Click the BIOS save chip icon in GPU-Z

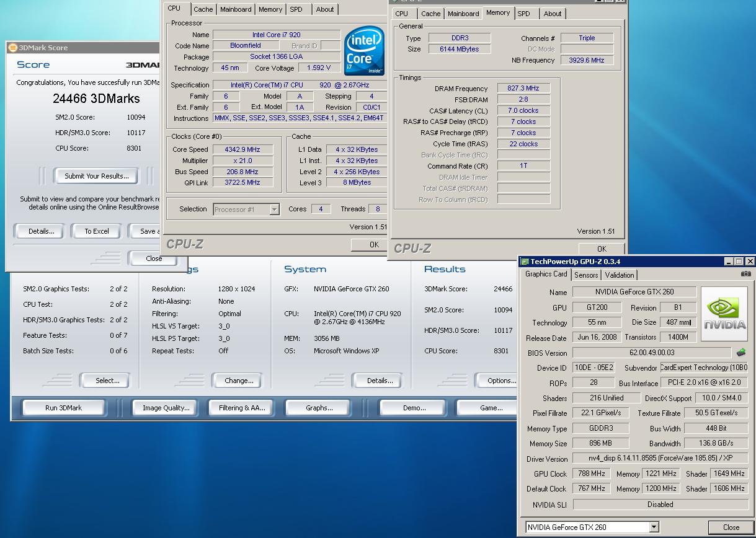click(741, 353)
